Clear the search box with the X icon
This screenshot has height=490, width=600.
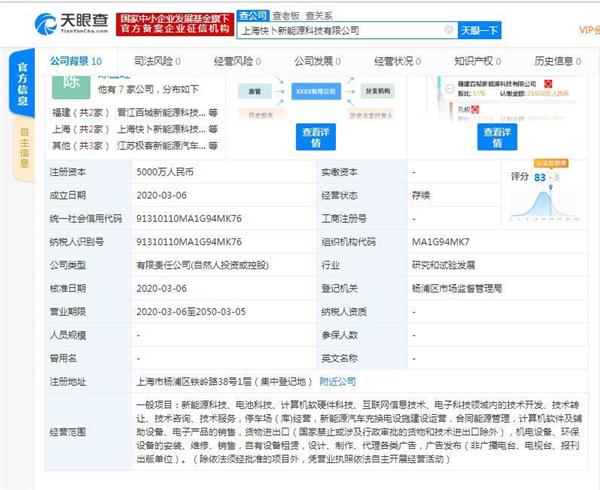pos(448,30)
